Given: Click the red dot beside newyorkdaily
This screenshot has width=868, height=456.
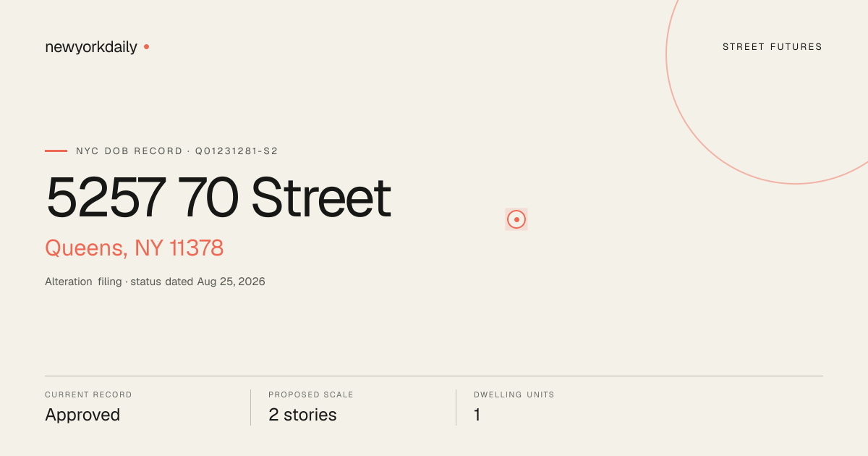Looking at the screenshot, I should 146,46.
